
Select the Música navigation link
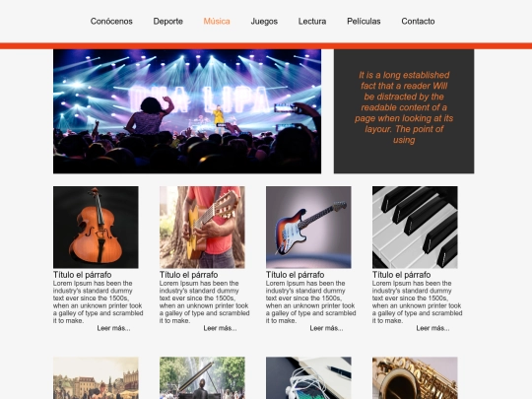[x=217, y=22]
